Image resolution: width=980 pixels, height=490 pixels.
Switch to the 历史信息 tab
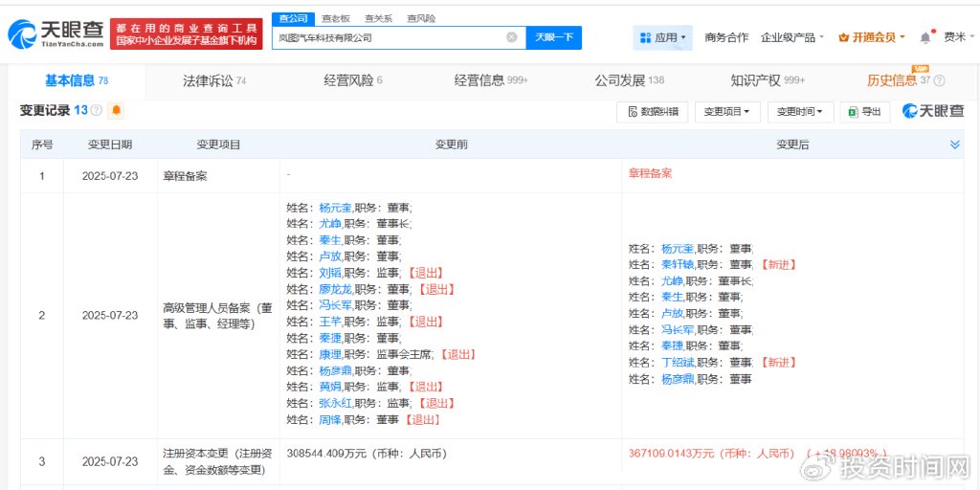coord(892,80)
